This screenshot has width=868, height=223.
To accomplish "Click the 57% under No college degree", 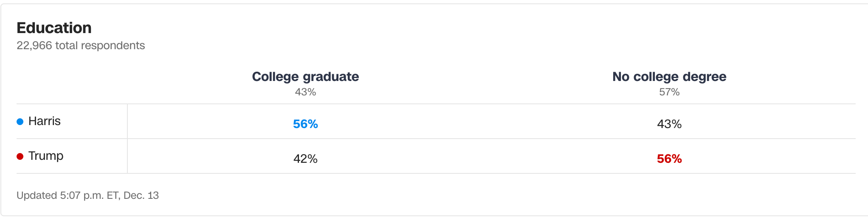I will [x=669, y=92].
